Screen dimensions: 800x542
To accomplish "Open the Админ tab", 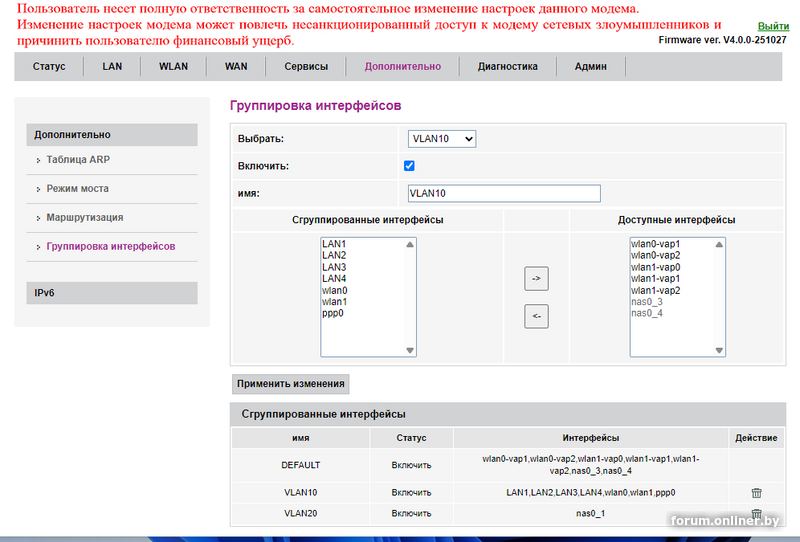I will pyautogui.click(x=591, y=66).
